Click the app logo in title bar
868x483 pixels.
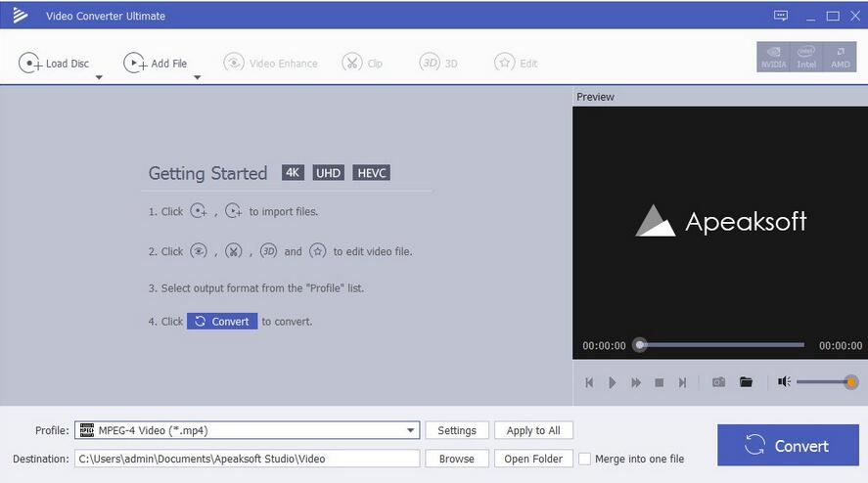20,16
